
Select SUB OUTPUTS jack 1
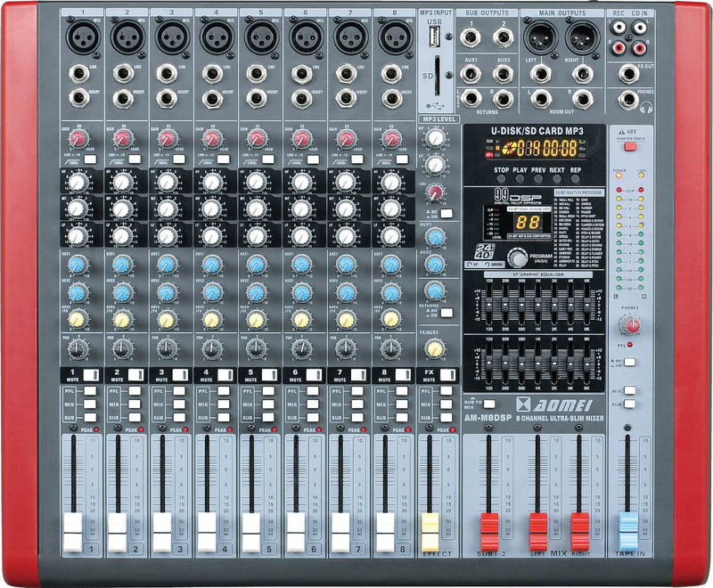(471, 37)
